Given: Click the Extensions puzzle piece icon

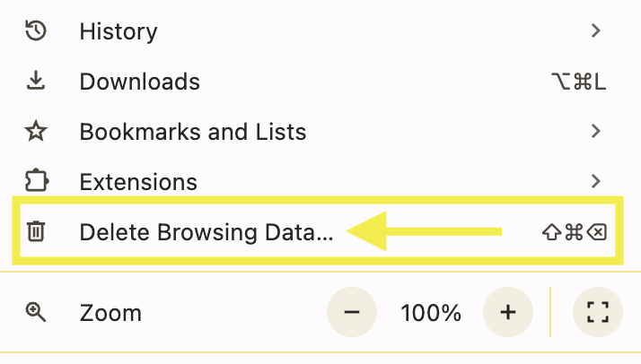Looking at the screenshot, I should coord(36,182).
